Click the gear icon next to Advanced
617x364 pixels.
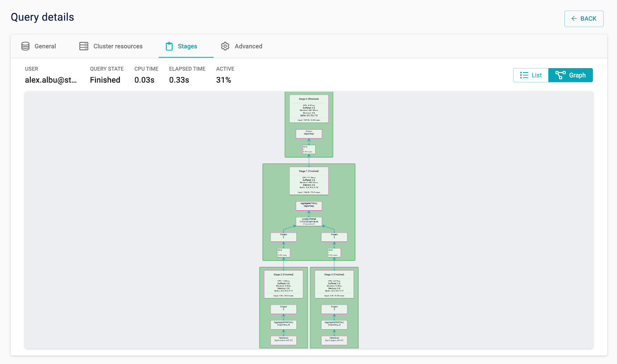[x=225, y=46]
